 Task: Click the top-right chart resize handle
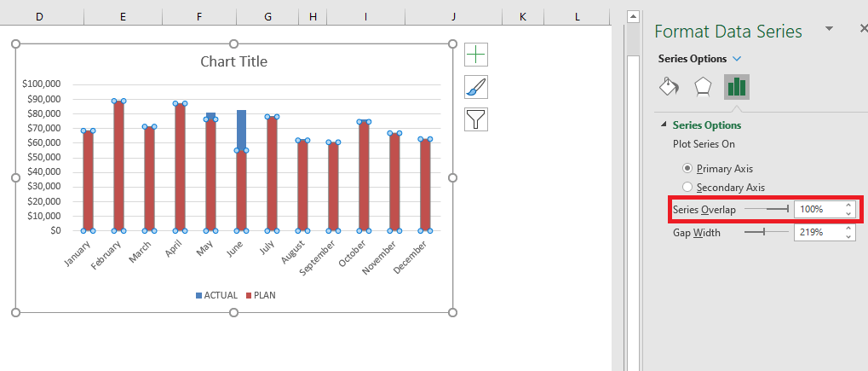click(x=452, y=43)
